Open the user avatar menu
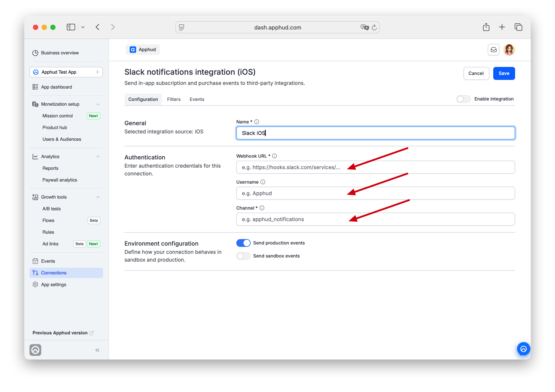Image resolution: width=555 pixels, height=392 pixels. click(509, 50)
